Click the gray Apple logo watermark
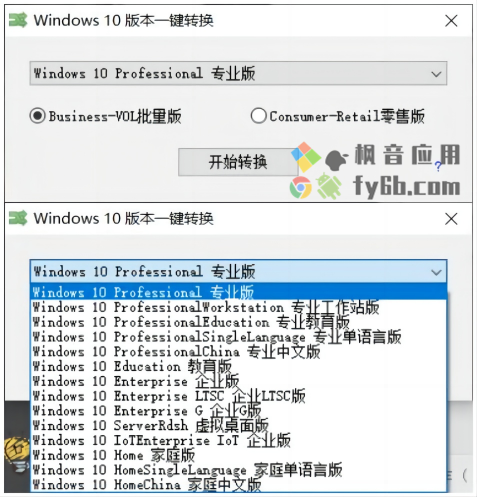 click(x=336, y=160)
